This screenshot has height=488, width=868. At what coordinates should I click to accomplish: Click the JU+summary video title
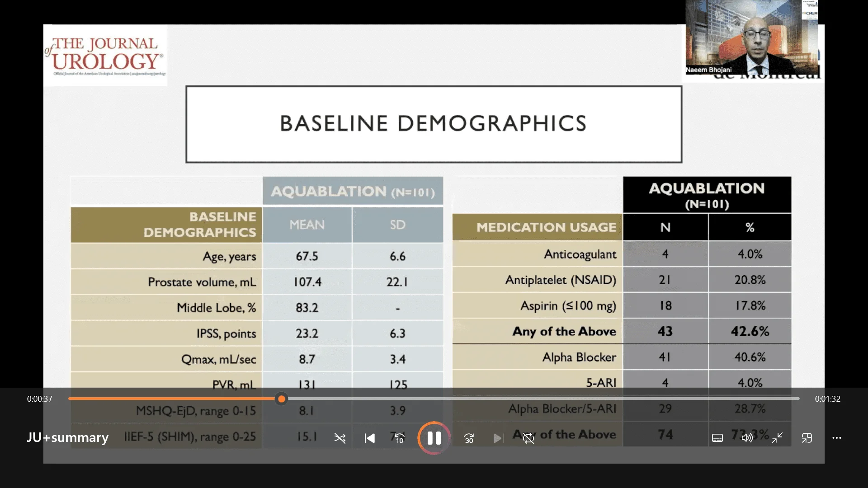pos(68,437)
